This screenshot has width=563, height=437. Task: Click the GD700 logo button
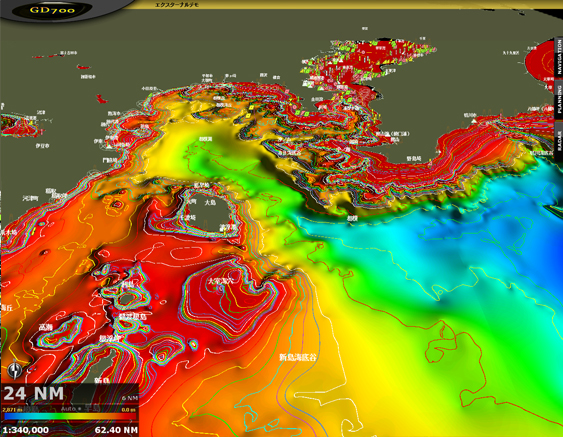(52, 10)
